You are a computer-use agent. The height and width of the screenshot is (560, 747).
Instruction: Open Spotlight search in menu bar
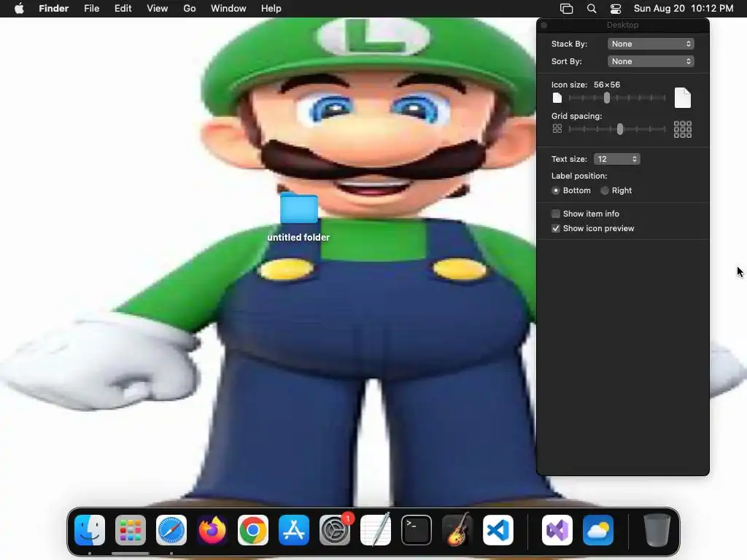[x=592, y=9]
